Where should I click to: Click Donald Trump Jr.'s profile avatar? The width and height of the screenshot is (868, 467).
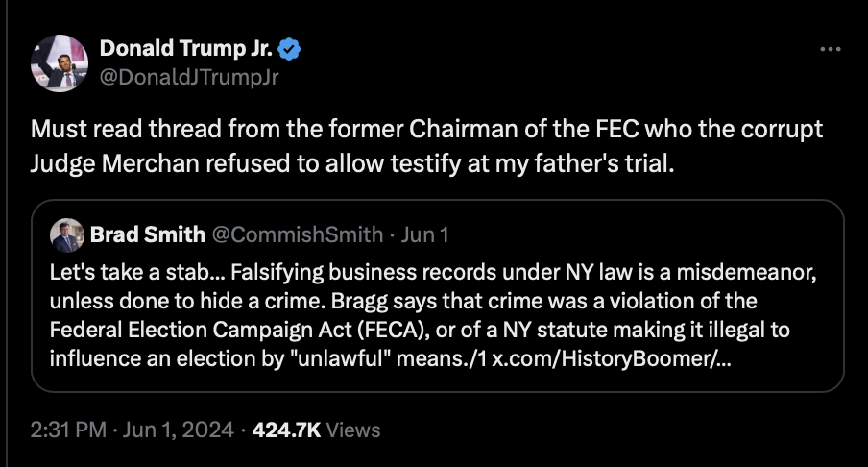tap(61, 62)
